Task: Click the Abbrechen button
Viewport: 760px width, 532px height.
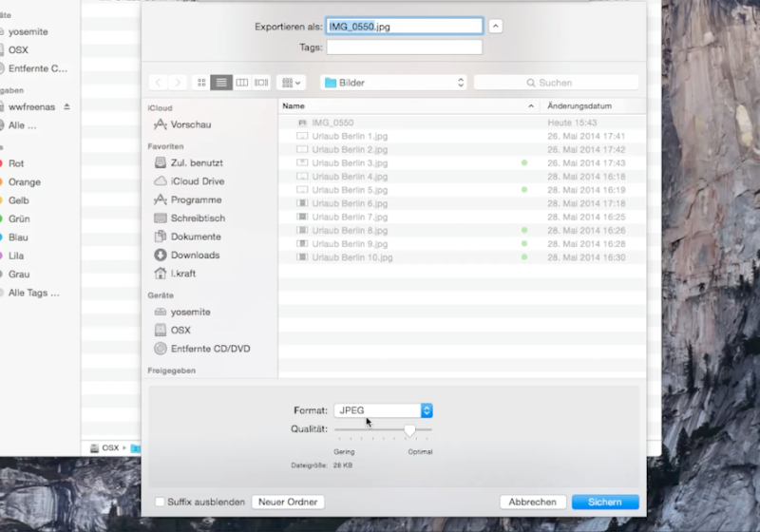Action: pyautogui.click(x=532, y=502)
